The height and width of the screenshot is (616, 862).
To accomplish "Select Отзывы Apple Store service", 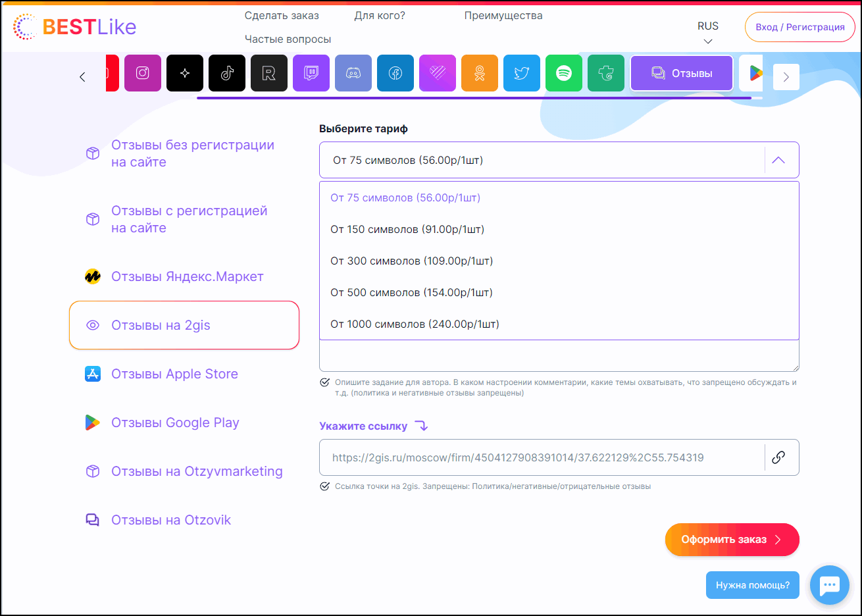I will pos(184,374).
